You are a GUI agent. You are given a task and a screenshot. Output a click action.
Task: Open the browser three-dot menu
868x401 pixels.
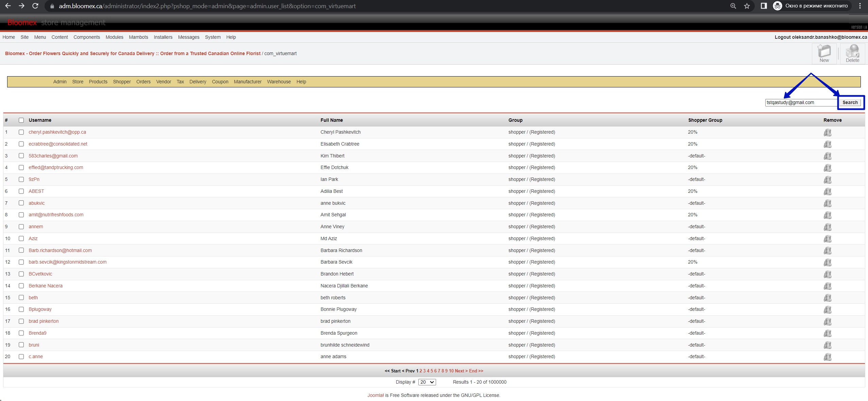860,6
